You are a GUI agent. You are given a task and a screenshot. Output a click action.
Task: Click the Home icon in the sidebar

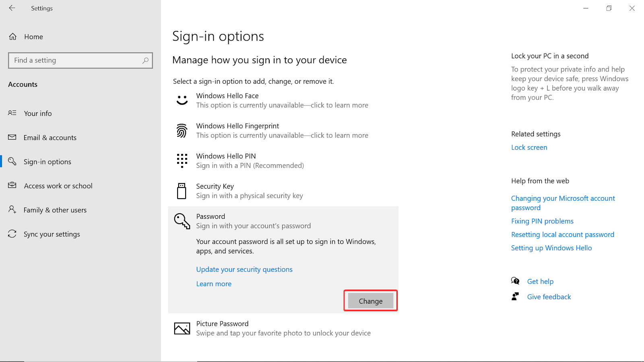(13, 37)
